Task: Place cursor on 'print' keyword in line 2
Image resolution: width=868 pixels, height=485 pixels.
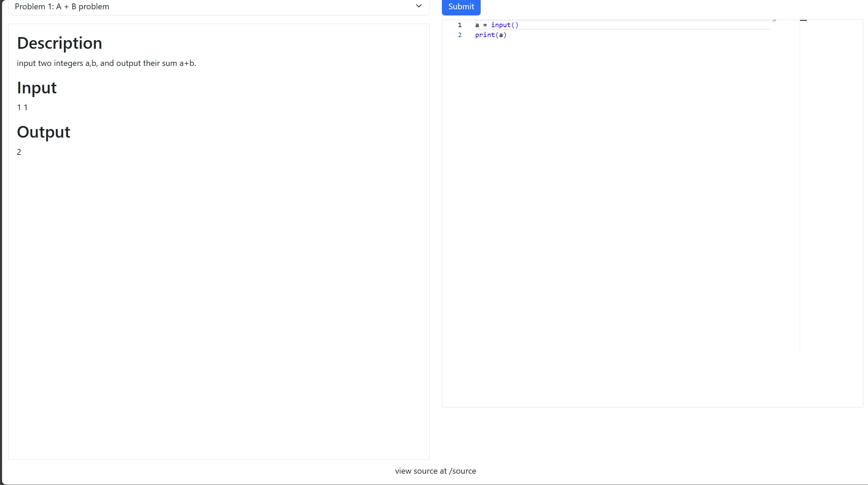Action: point(484,35)
